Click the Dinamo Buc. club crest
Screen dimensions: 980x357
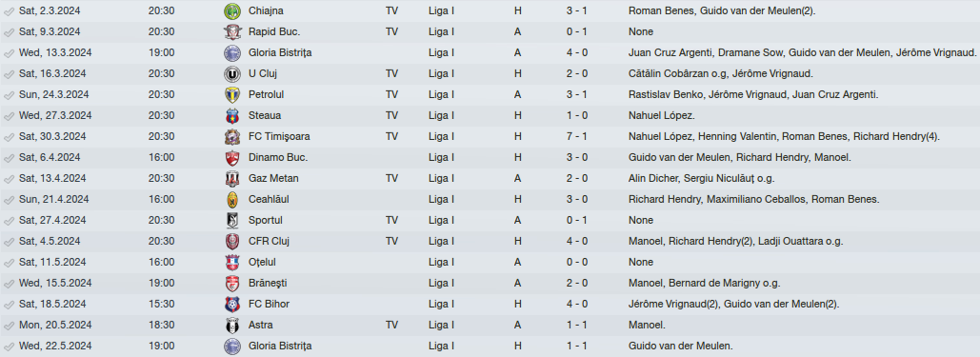tap(231, 157)
